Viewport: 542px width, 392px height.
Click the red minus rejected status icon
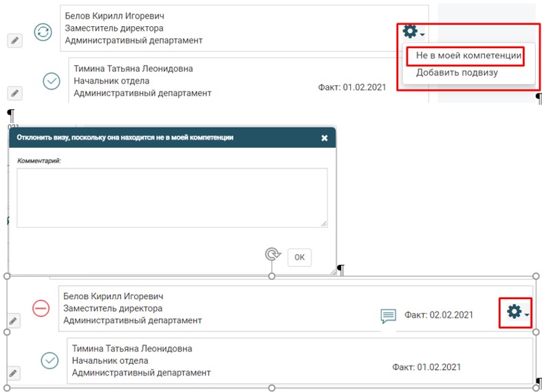(x=41, y=308)
